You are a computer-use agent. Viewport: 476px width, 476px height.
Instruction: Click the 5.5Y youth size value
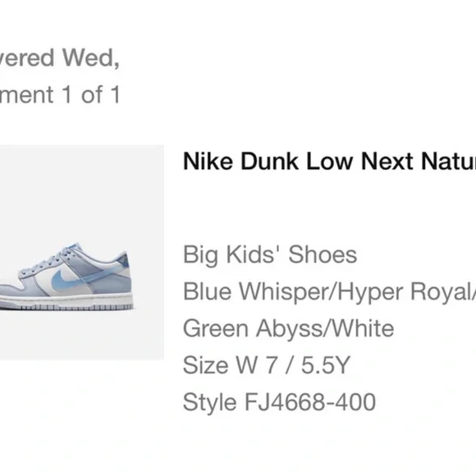(326, 365)
